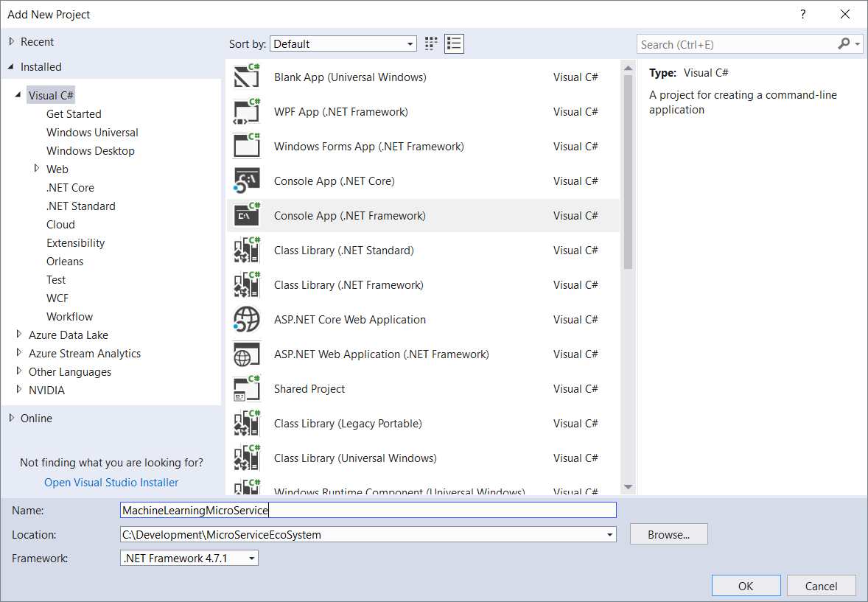Select the Blank App (Universal Windows) template icon
This screenshot has height=602, width=868.
[246, 77]
